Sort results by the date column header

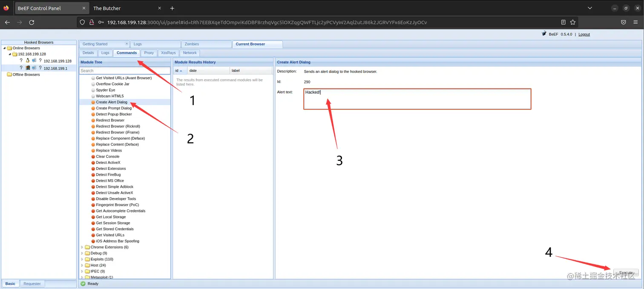tap(208, 71)
